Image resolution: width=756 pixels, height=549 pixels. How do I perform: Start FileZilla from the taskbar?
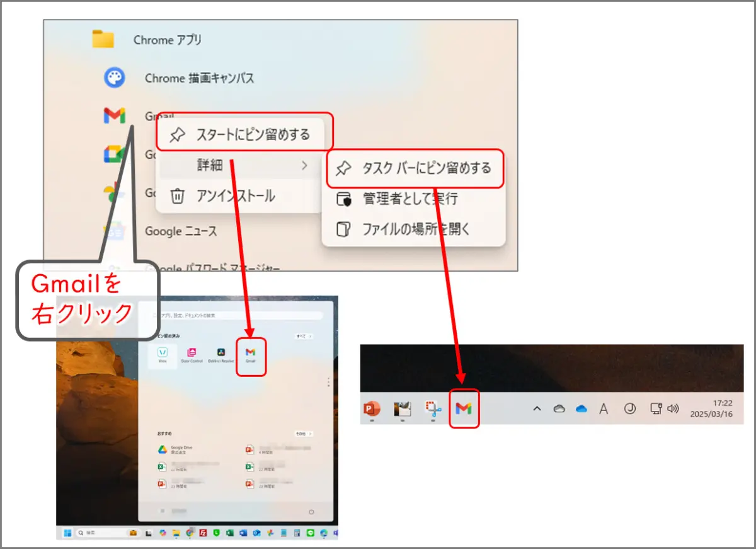point(202,533)
